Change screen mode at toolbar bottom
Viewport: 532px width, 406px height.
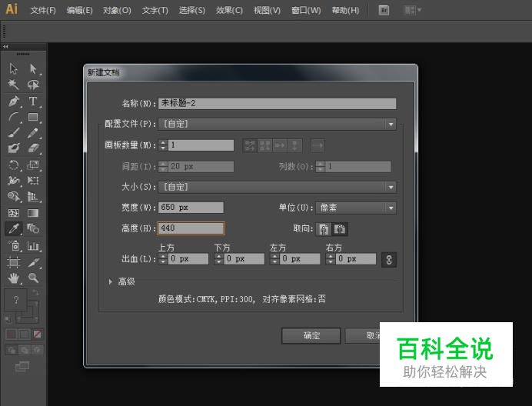pyautogui.click(x=22, y=367)
